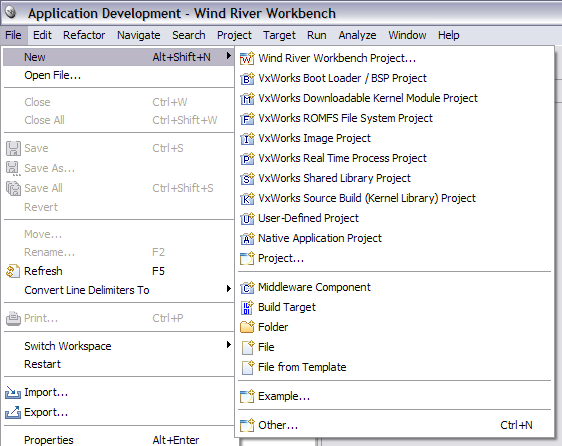Viewport: 562px width, 446px height.
Task: Click the User-Defined Project icon
Action: (247, 218)
